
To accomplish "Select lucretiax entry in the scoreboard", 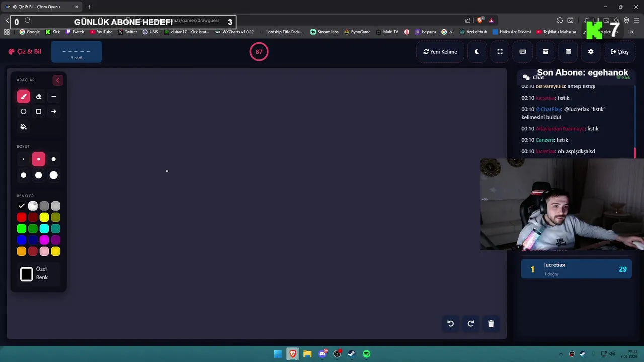I will (x=577, y=269).
